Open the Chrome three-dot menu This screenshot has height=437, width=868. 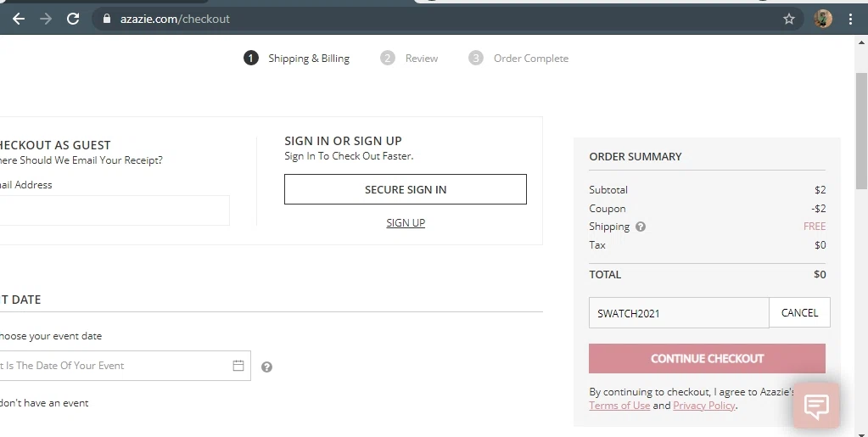click(x=850, y=19)
